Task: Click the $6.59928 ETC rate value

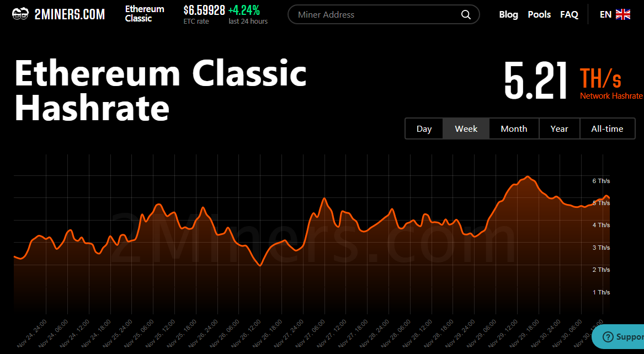Action: [x=204, y=10]
